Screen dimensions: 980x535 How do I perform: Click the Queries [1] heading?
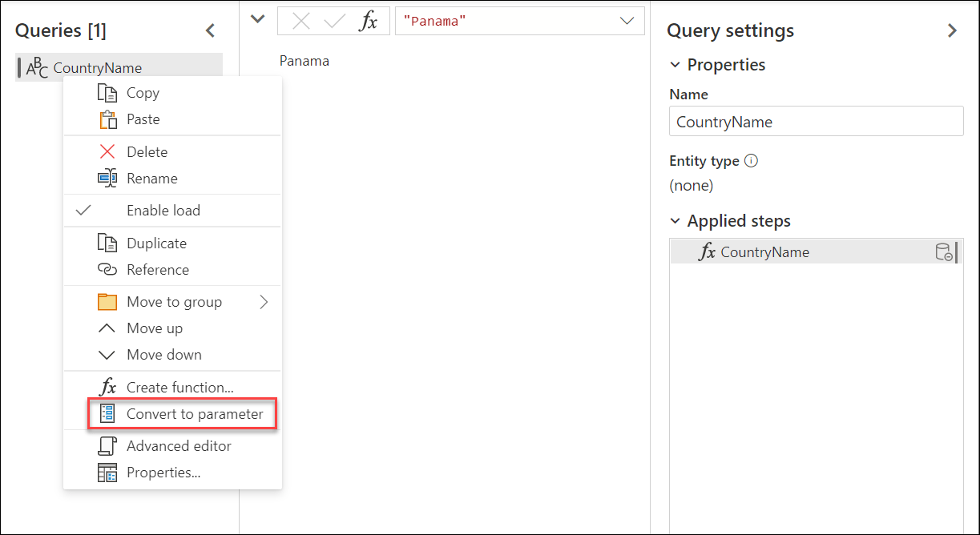pyautogui.click(x=61, y=30)
